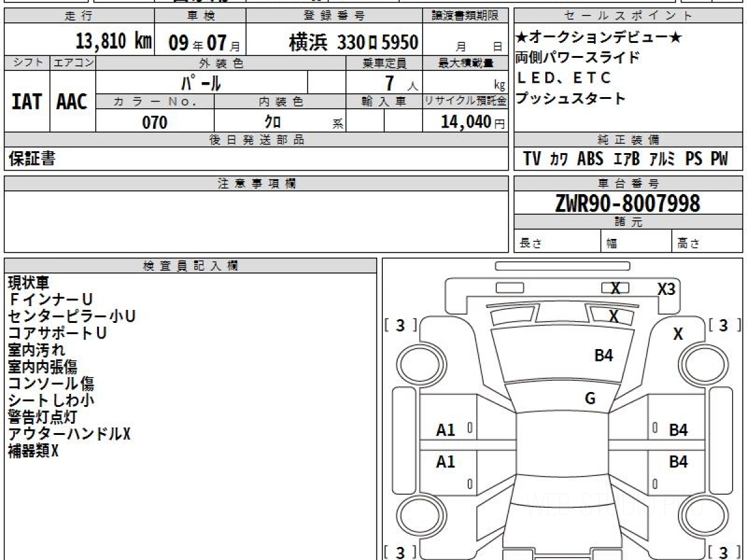
Task: Select the アルミ equipment code
Action: click(662, 159)
